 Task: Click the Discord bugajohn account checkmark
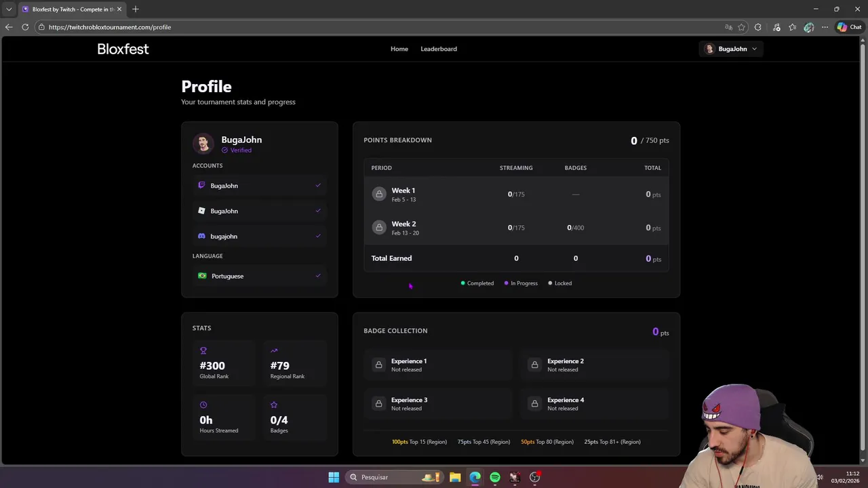318,236
